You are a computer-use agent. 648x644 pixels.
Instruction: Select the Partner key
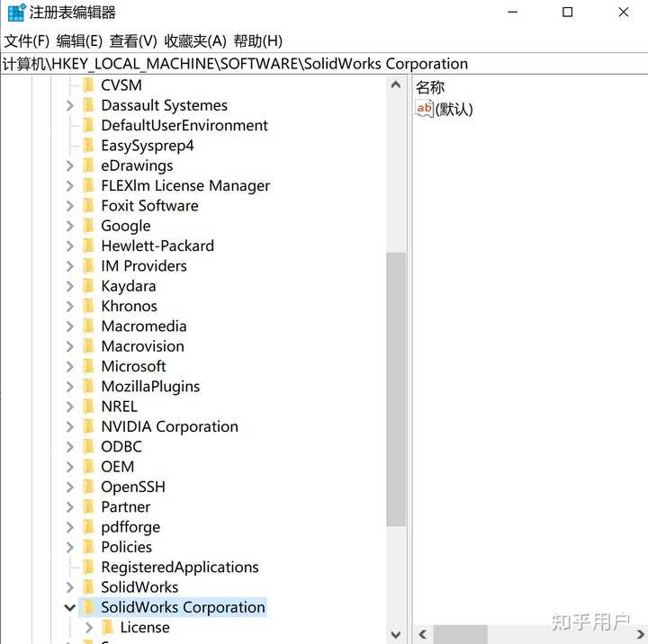point(126,507)
